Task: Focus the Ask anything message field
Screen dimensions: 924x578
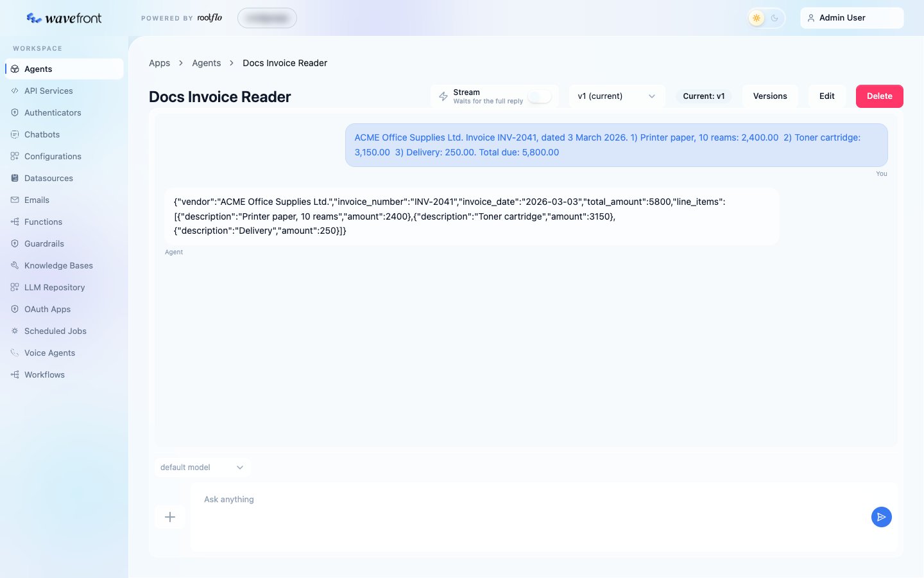Action: pyautogui.click(x=543, y=517)
